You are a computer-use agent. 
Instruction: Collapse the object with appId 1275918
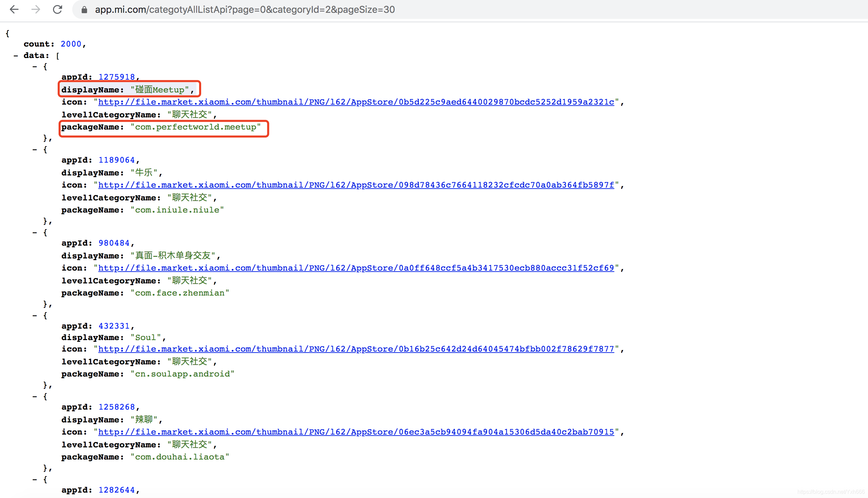[35, 66]
